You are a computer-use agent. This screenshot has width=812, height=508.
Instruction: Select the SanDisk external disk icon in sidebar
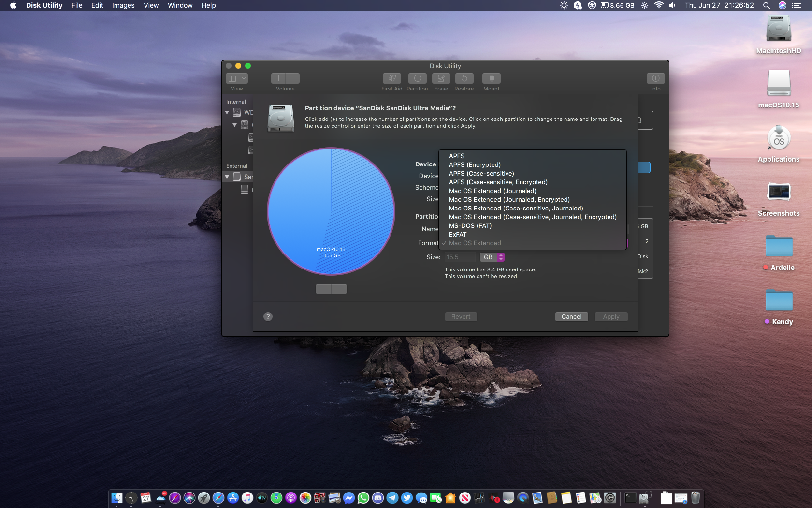(237, 177)
